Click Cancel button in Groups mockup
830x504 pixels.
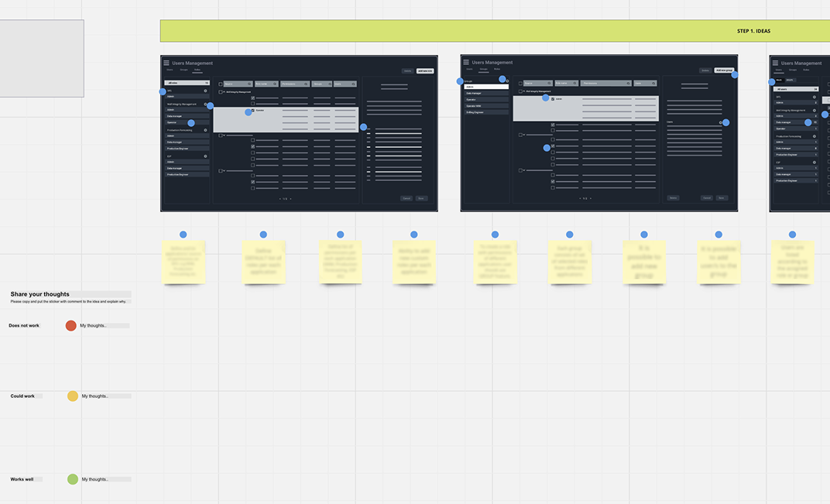tap(707, 198)
